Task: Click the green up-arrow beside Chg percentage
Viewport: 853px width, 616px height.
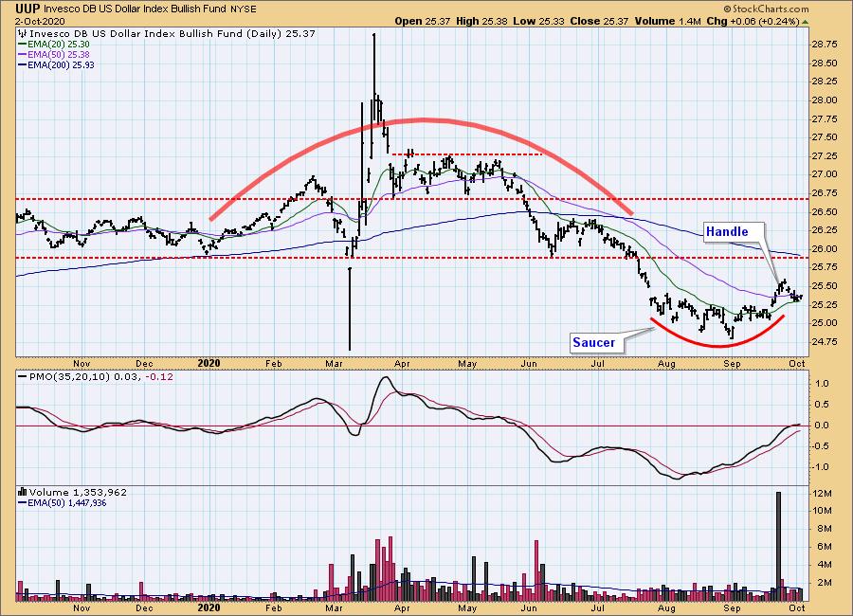Action: pyautogui.click(x=805, y=22)
